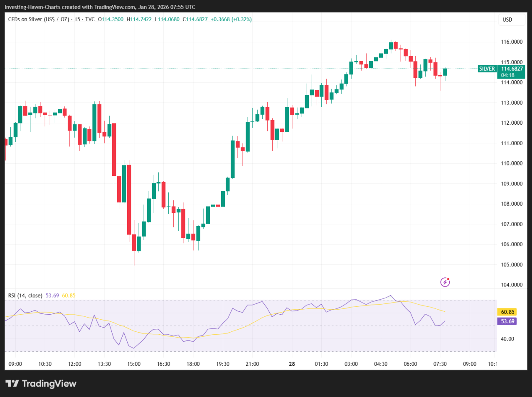This screenshot has height=397, width=532.
Task: Click the green SILVER price label
Action: tap(487, 69)
